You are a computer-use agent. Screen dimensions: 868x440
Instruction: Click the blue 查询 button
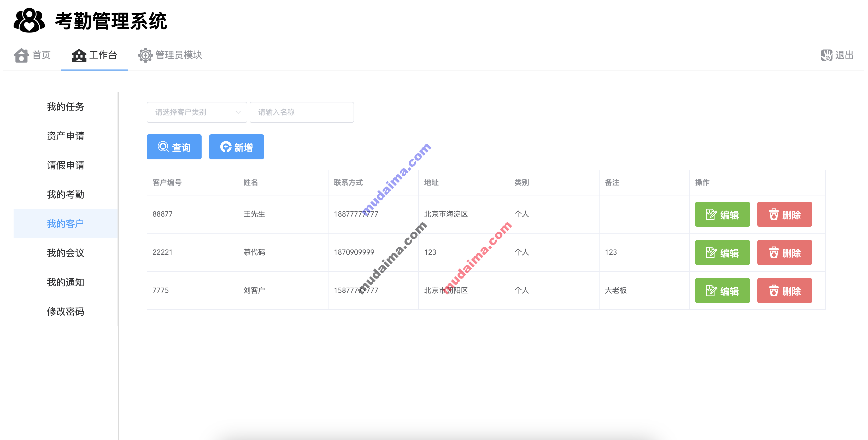pos(174,147)
